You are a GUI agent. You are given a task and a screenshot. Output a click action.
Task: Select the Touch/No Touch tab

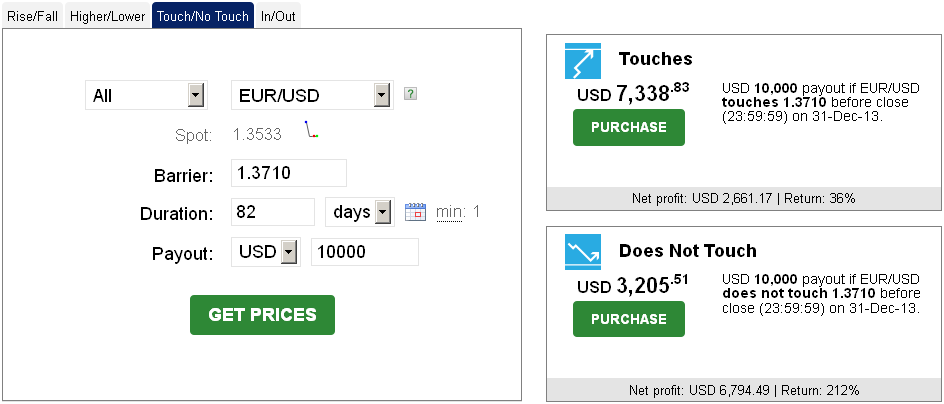203,15
